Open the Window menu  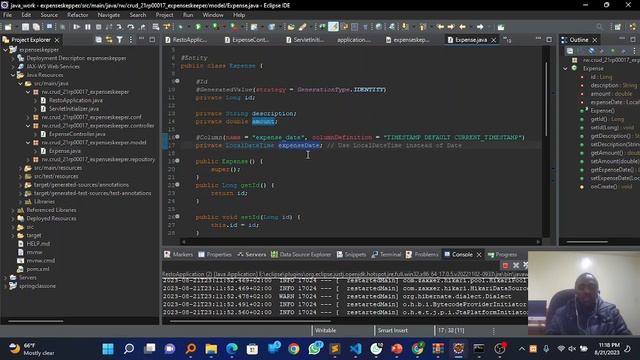pos(213,15)
